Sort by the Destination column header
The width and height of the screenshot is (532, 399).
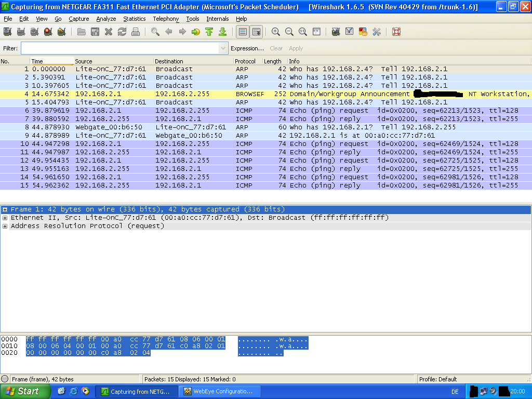[193, 61]
